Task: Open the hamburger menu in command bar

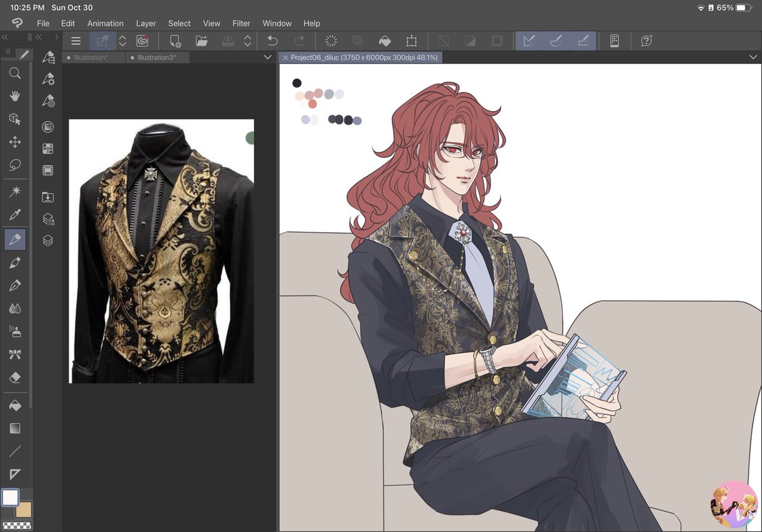Action: pos(76,41)
